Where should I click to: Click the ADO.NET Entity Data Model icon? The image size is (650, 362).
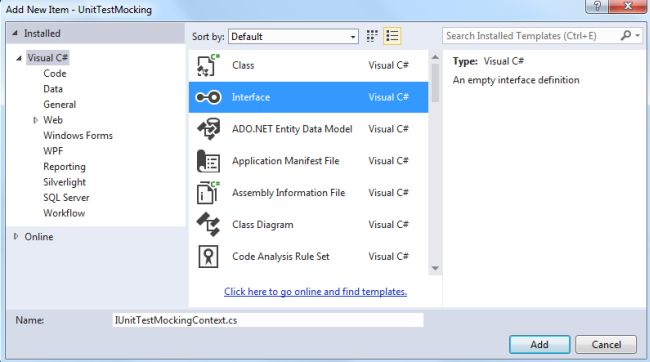pos(208,129)
